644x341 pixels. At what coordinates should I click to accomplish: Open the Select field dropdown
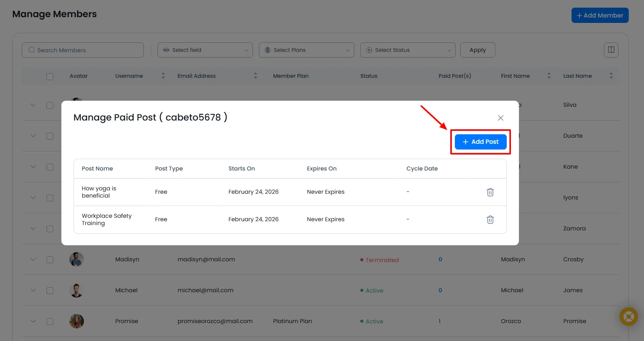(205, 50)
